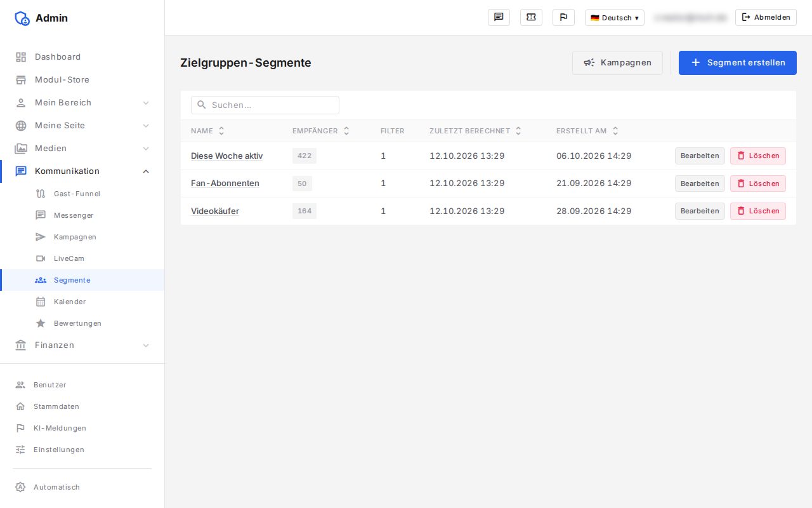Click the LiveCam camera icon
Viewport: 812px width, 508px height.
click(41, 258)
